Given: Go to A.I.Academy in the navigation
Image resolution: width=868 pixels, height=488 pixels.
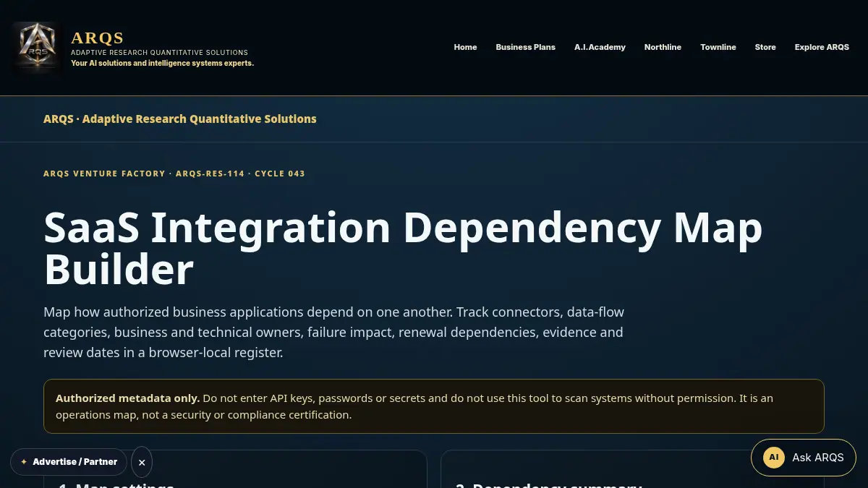Looking at the screenshot, I should point(600,47).
